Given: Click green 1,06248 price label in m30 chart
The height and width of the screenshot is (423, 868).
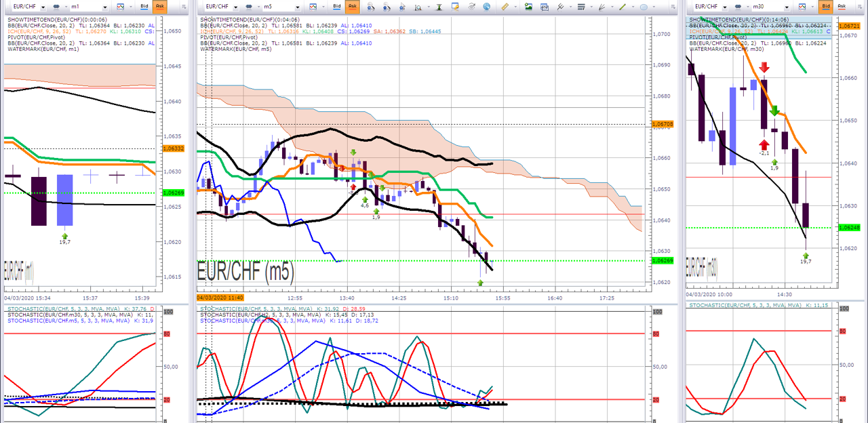Looking at the screenshot, I should coord(849,228).
